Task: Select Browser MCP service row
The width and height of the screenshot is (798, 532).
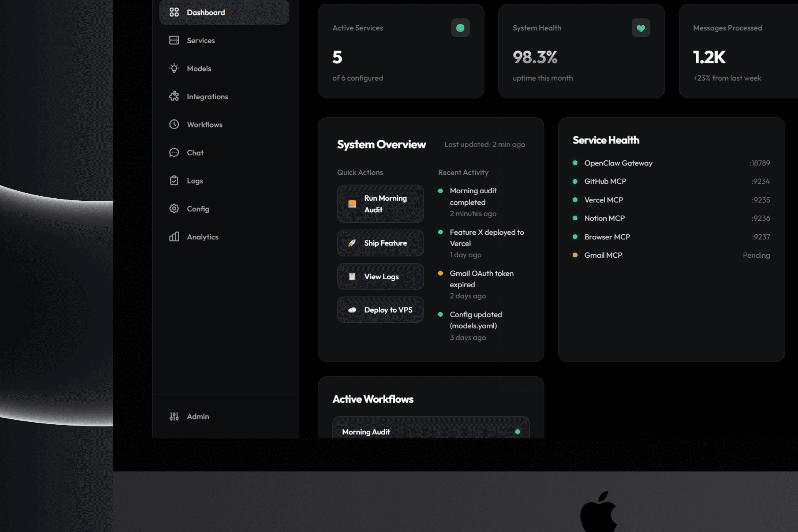Action: [671, 237]
